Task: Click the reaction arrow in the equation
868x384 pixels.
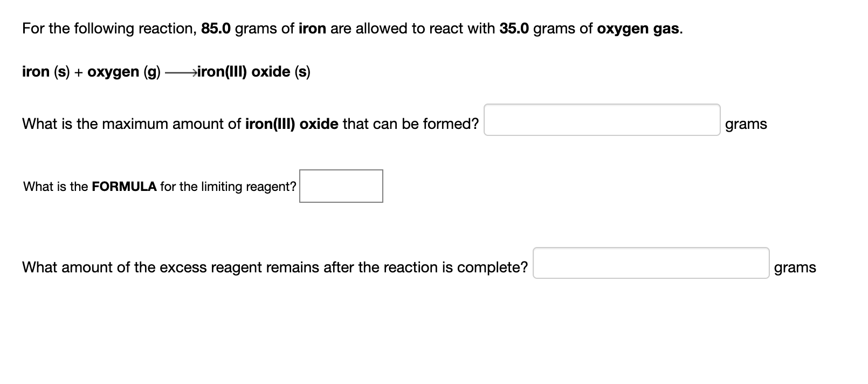Action: 181,71
